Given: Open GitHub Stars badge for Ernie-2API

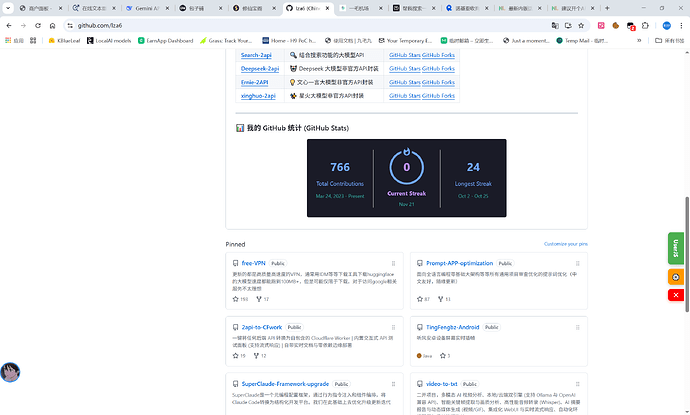Looking at the screenshot, I should coord(405,82).
